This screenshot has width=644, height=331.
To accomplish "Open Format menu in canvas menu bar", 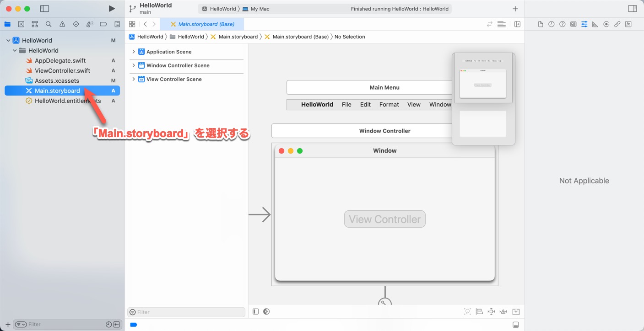I will 389,105.
